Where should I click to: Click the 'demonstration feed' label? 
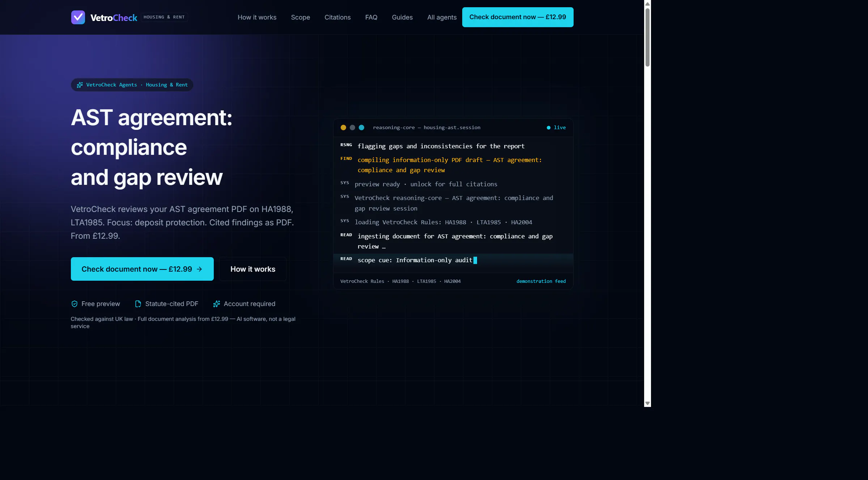point(541,281)
